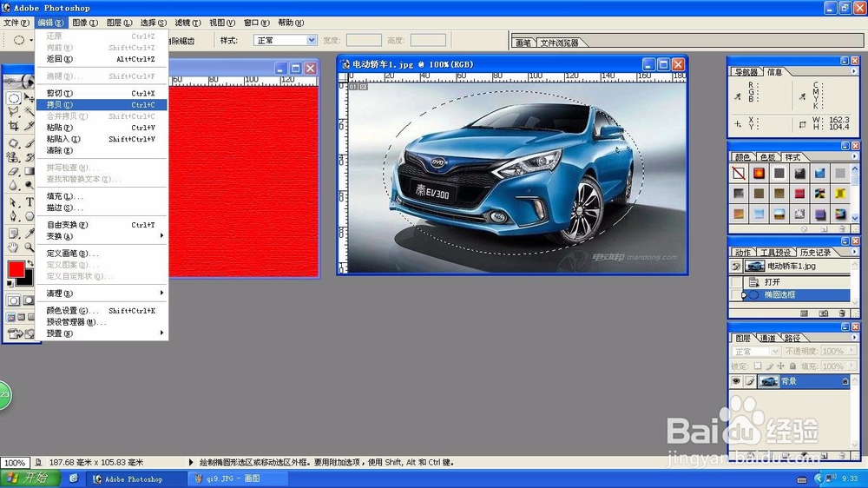
Task: Open the 样式 style dropdown in options bar
Action: (x=311, y=40)
